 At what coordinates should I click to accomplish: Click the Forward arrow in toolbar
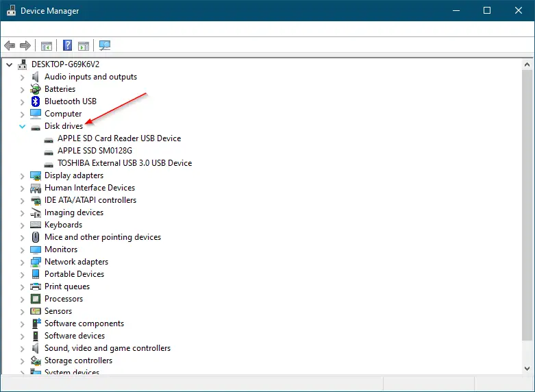[x=25, y=46]
